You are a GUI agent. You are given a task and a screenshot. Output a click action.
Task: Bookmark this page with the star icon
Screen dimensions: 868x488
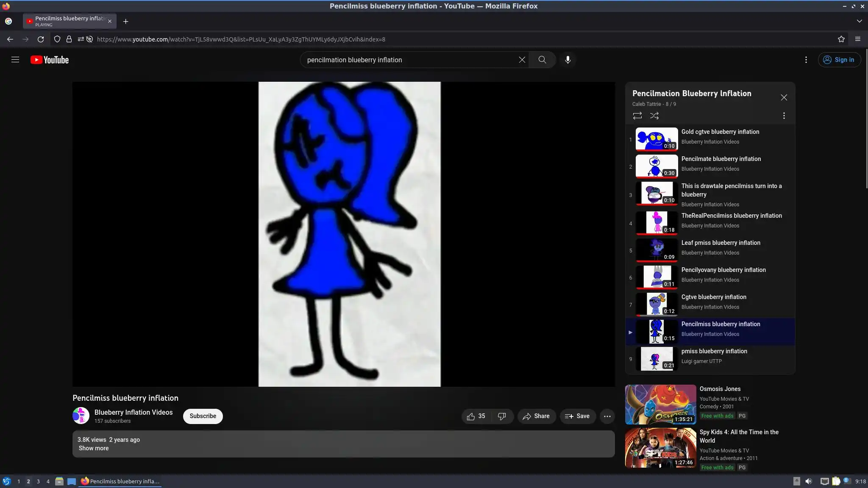coord(841,39)
